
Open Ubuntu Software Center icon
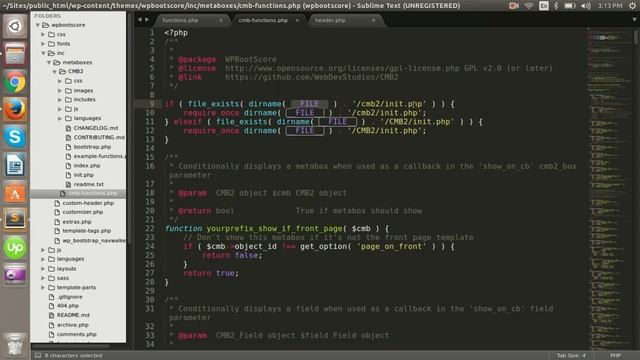coord(15,193)
